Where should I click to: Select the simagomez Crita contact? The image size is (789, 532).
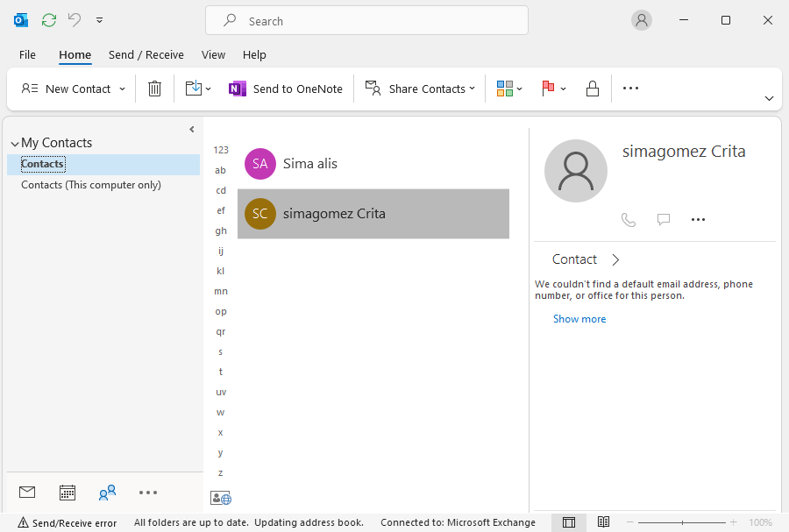point(373,214)
